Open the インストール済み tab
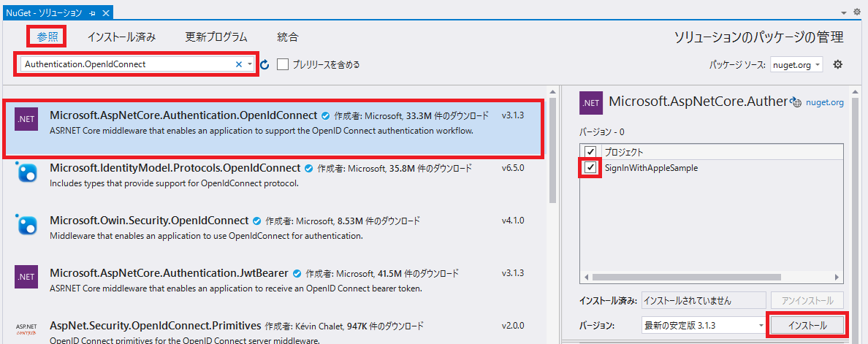Viewport: 868px width, 344px height. (121, 37)
